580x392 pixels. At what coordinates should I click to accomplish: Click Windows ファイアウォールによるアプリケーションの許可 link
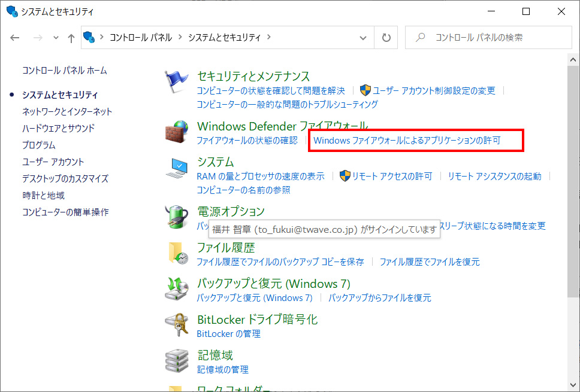click(407, 141)
